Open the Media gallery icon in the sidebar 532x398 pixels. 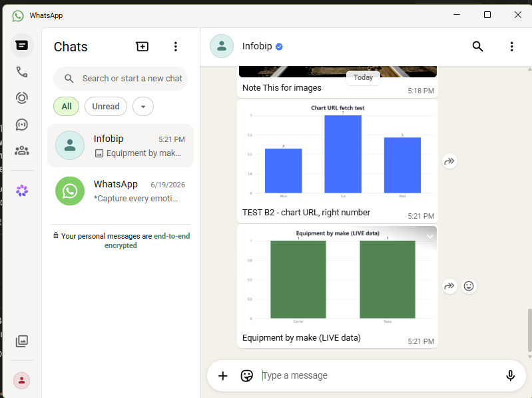(22, 341)
